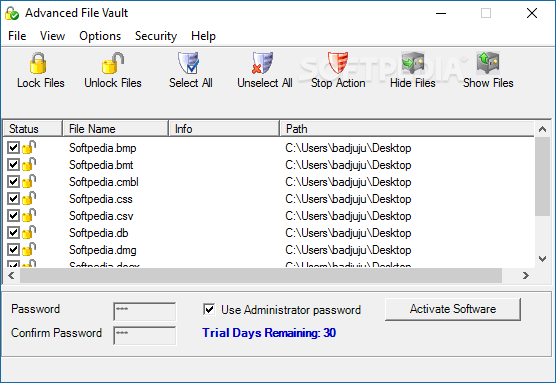Click the Unlock Files open padlock icon
This screenshot has width=556, height=383.
pos(113,63)
